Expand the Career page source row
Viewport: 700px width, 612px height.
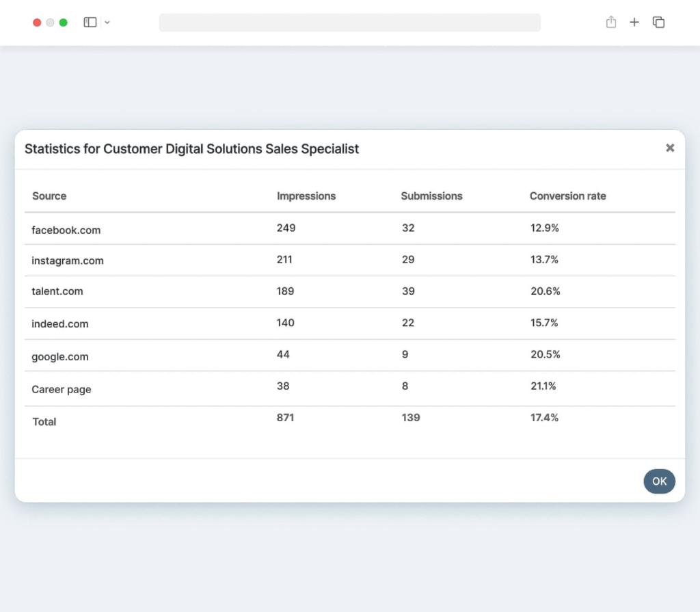click(x=61, y=389)
